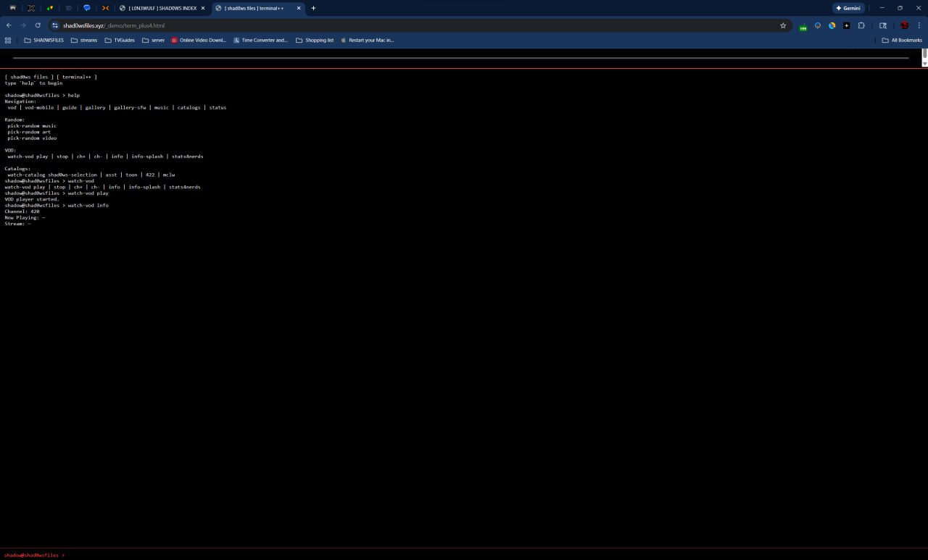
Task: Open the Extensions puzzle-piece icon
Action: (x=861, y=25)
